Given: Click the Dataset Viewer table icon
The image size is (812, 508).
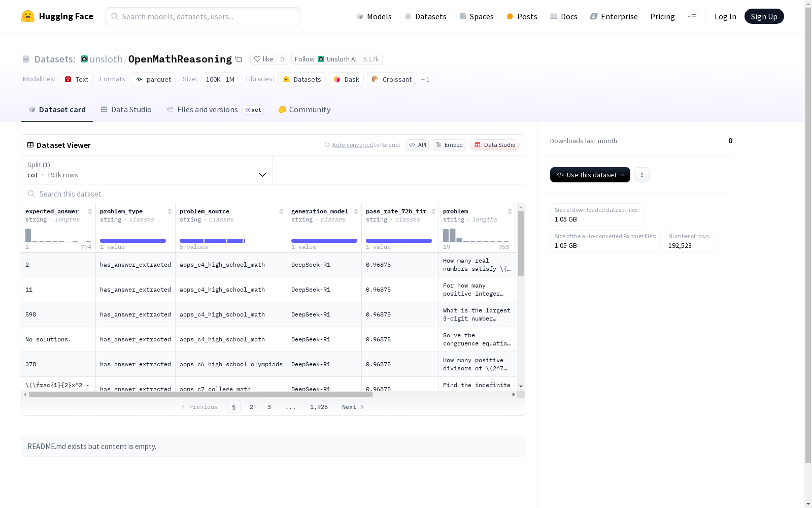Looking at the screenshot, I should (x=30, y=145).
